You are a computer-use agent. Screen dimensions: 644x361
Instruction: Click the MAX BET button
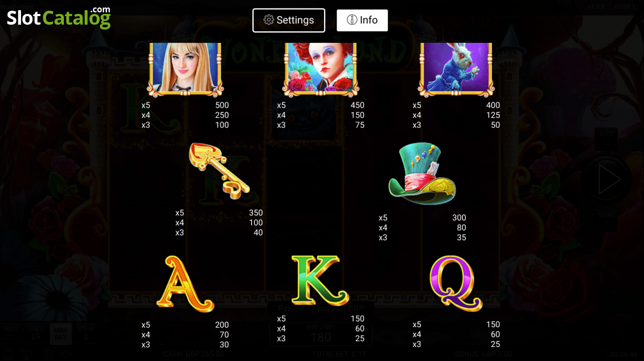point(61,334)
